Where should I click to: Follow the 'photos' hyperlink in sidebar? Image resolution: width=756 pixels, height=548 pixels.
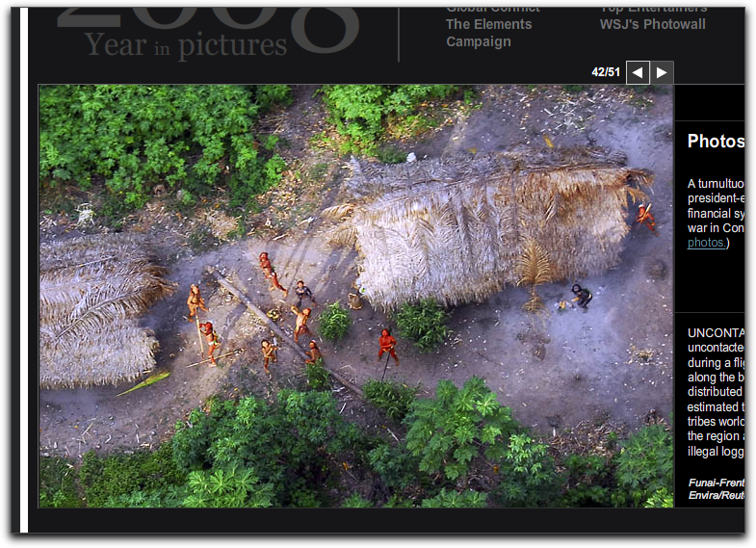tap(706, 243)
